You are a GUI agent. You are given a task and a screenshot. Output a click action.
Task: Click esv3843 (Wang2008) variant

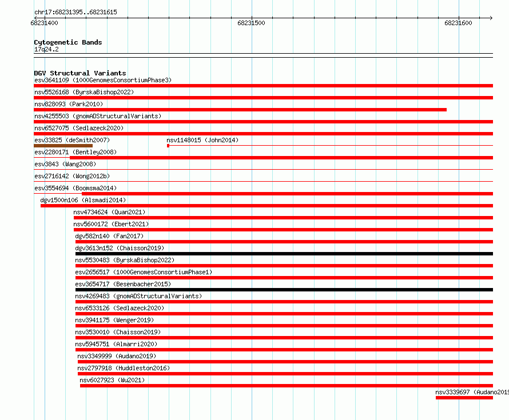[x=65, y=164]
